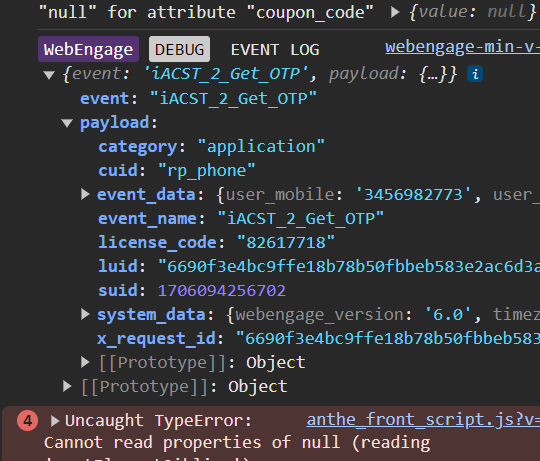This screenshot has width=540, height=461.
Task: Click the blue info icon beside payload
Action: click(x=475, y=74)
